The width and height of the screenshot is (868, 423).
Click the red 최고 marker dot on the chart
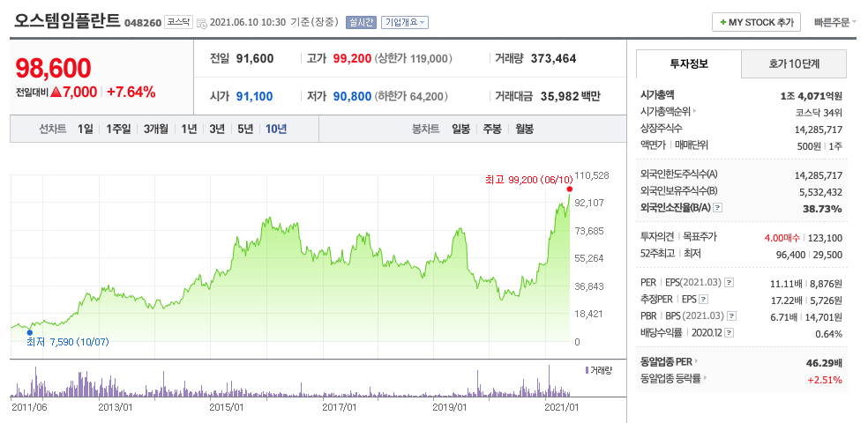[x=570, y=189]
